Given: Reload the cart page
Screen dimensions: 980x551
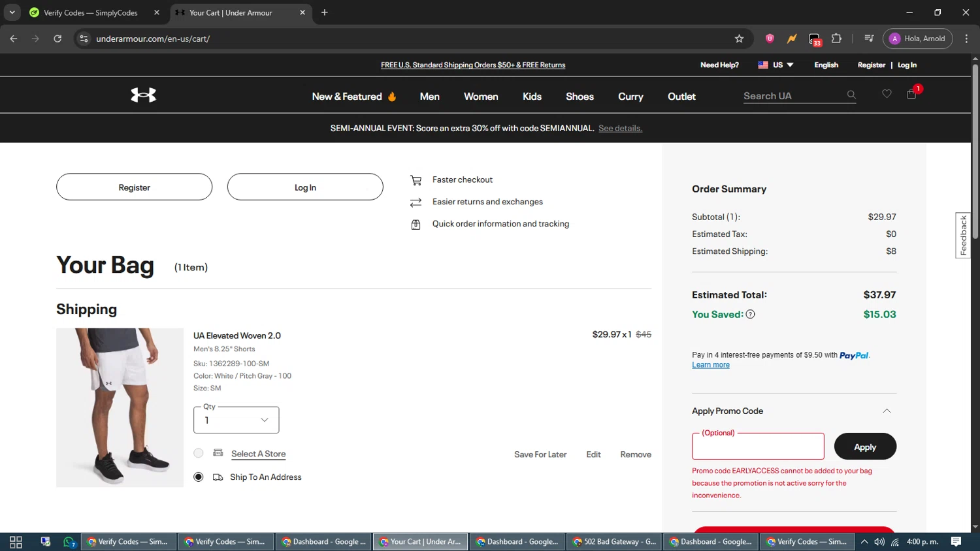Looking at the screenshot, I should click(57, 39).
